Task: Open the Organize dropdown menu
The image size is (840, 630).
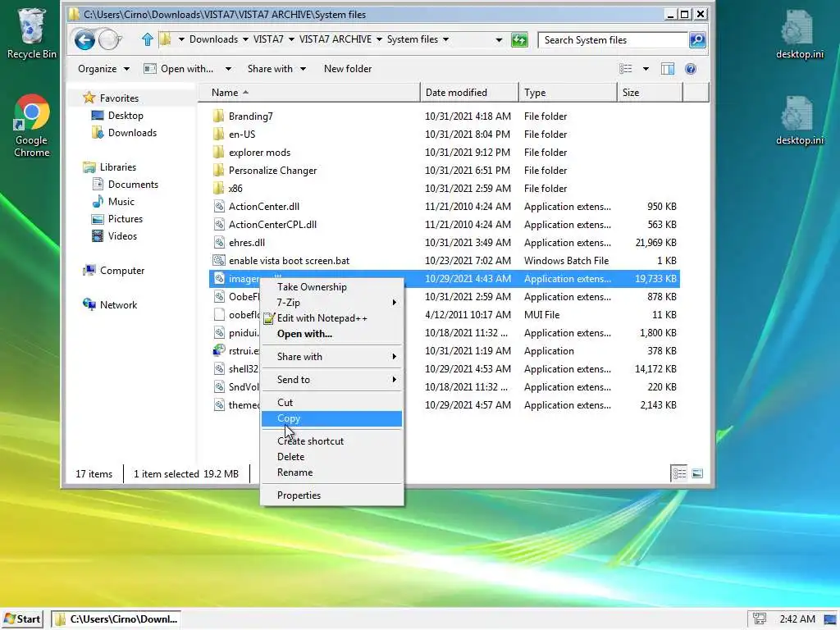Action: (103, 69)
